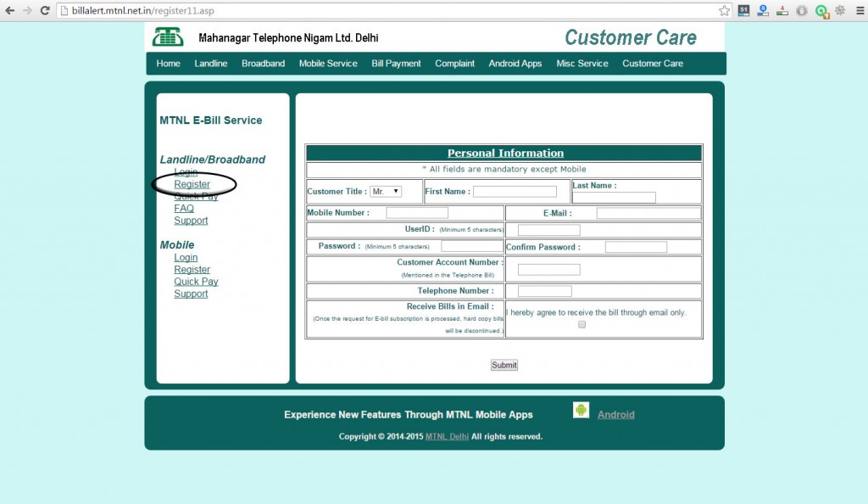Click Register under Landline/Broadband

tap(192, 184)
